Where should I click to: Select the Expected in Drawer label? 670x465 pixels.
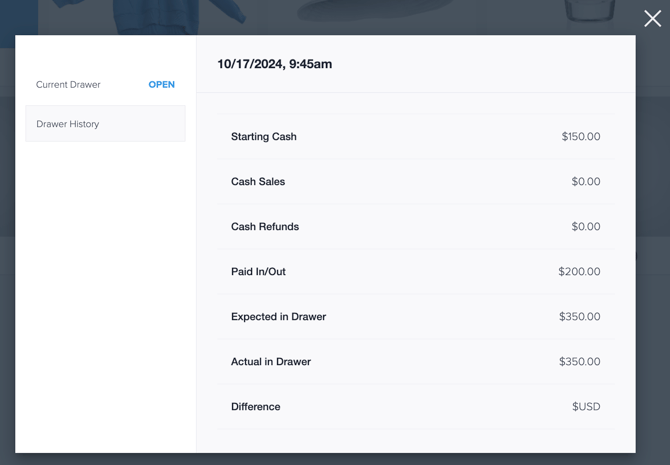(x=279, y=317)
